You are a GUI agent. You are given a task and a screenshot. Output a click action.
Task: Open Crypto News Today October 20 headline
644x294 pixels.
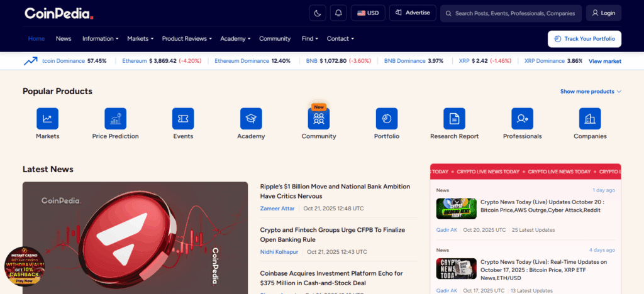[542, 206]
